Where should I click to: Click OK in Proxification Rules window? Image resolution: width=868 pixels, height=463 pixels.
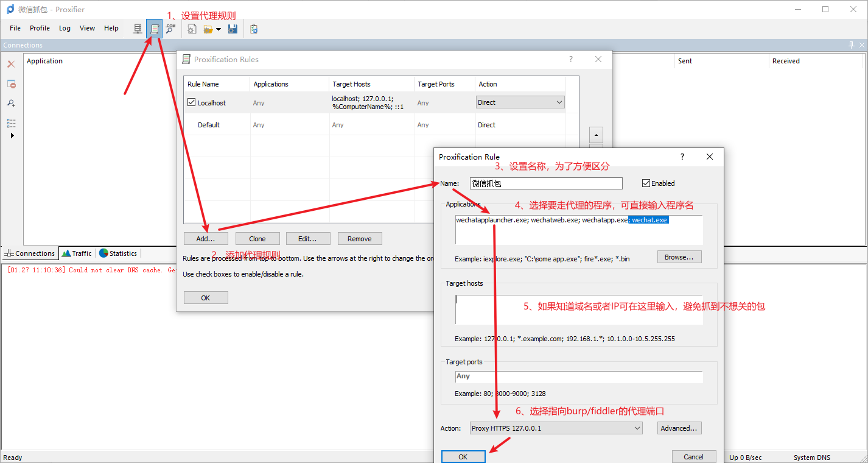206,298
